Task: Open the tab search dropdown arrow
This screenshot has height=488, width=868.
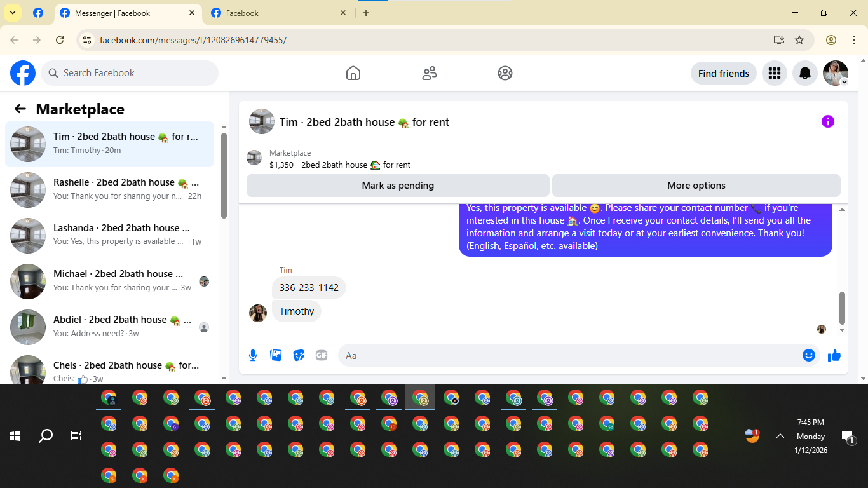Action: point(12,13)
